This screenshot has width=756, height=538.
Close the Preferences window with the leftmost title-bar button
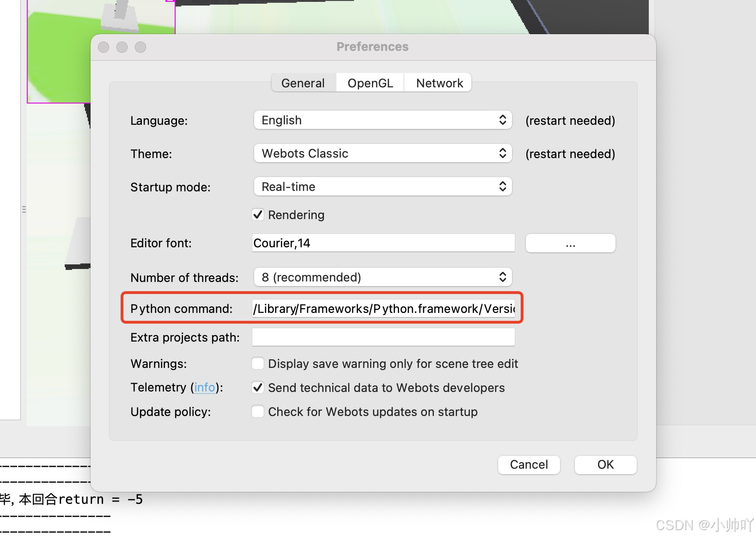tap(104, 47)
